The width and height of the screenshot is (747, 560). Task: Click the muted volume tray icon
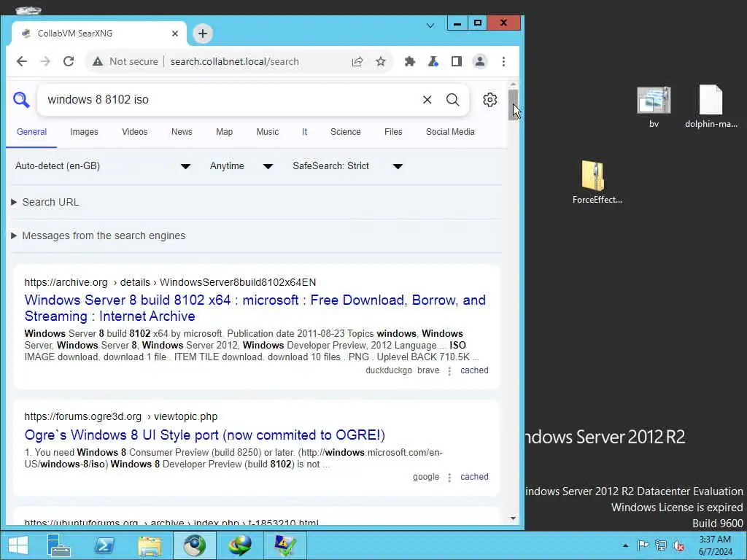[678, 545]
